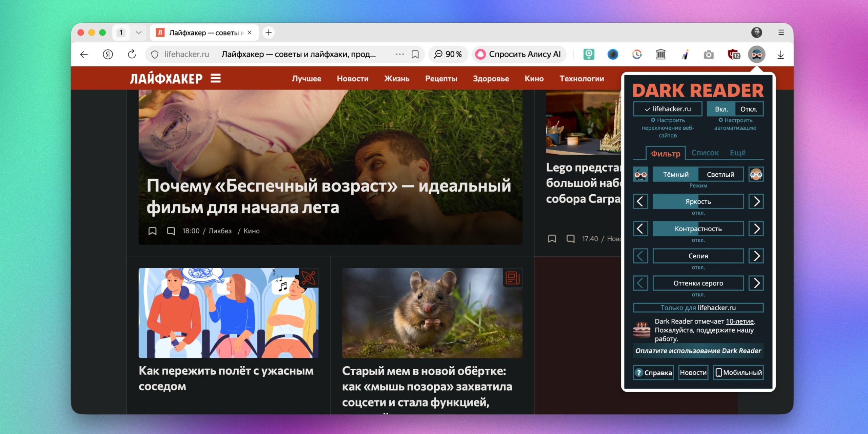Decrease Яркость with left arrow
Viewport: 868px width, 434px height.
click(x=640, y=201)
